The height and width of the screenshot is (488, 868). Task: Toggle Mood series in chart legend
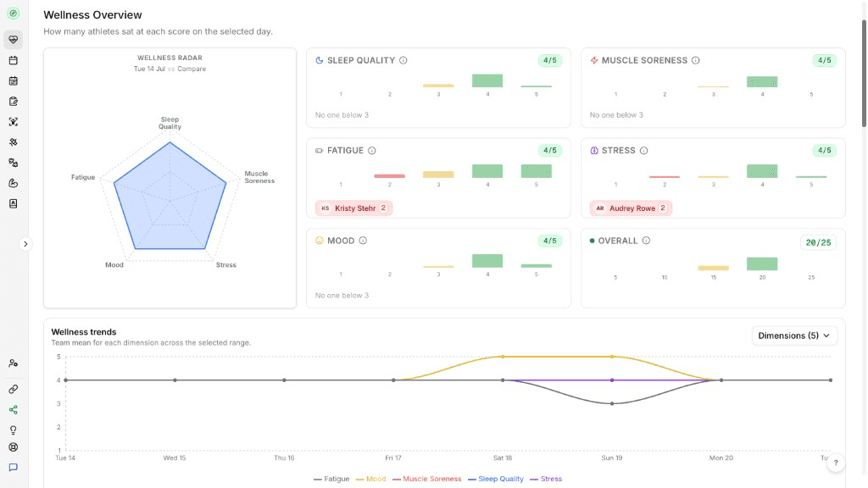tap(371, 480)
